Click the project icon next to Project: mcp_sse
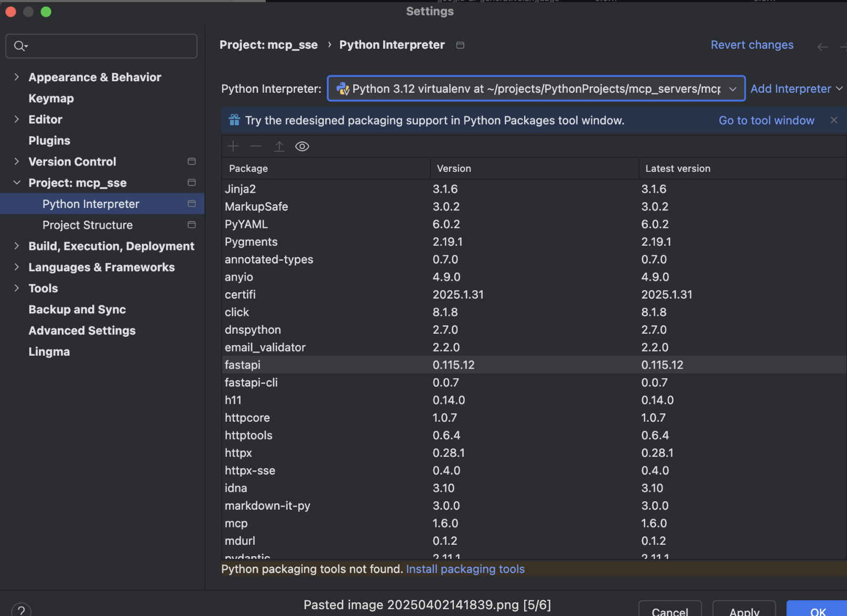The height and width of the screenshot is (616, 847). point(192,182)
